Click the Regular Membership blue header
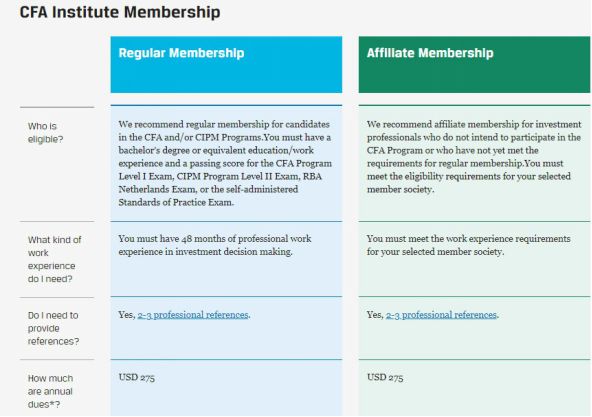The image size is (592, 417). point(226,65)
